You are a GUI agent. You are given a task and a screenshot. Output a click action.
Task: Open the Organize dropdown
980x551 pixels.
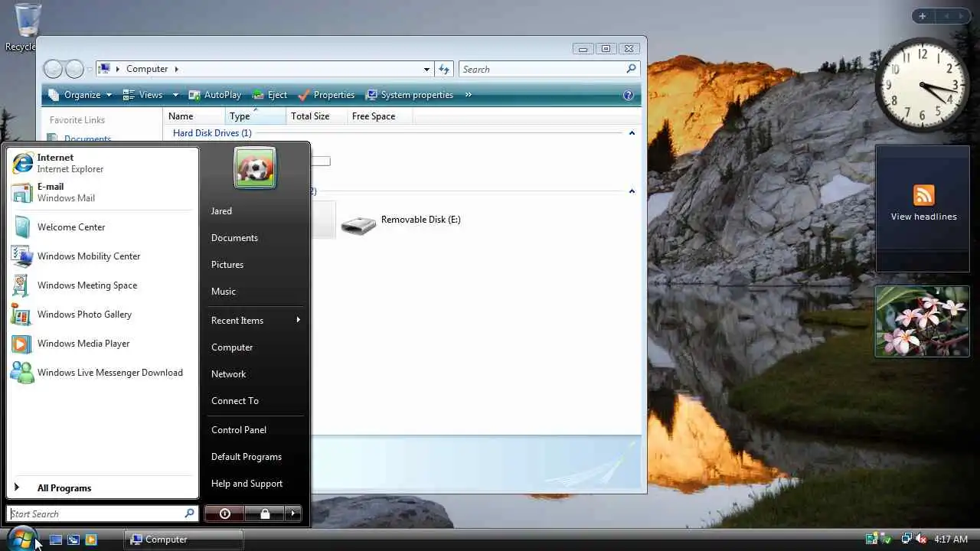[80, 95]
